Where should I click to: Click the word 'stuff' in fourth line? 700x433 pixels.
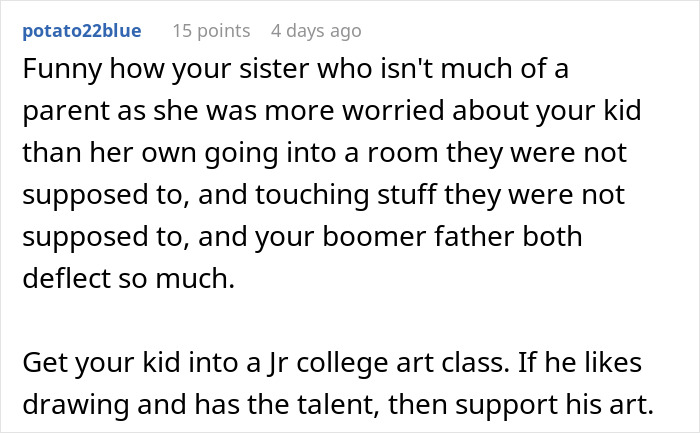point(407,195)
